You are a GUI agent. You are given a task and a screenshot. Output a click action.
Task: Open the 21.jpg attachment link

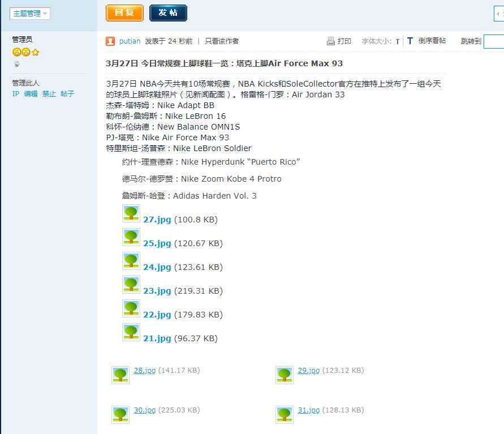click(157, 338)
